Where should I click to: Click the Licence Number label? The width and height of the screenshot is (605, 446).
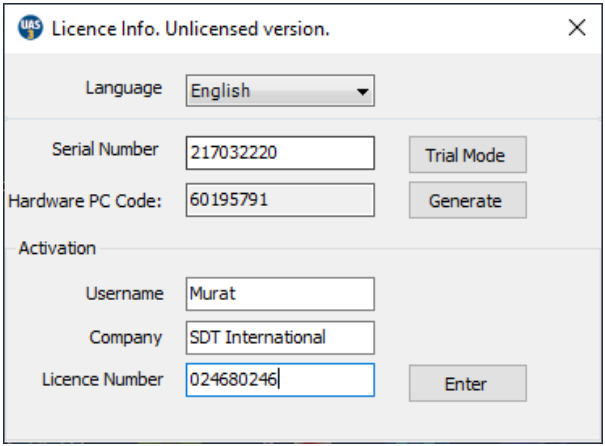click(x=102, y=379)
